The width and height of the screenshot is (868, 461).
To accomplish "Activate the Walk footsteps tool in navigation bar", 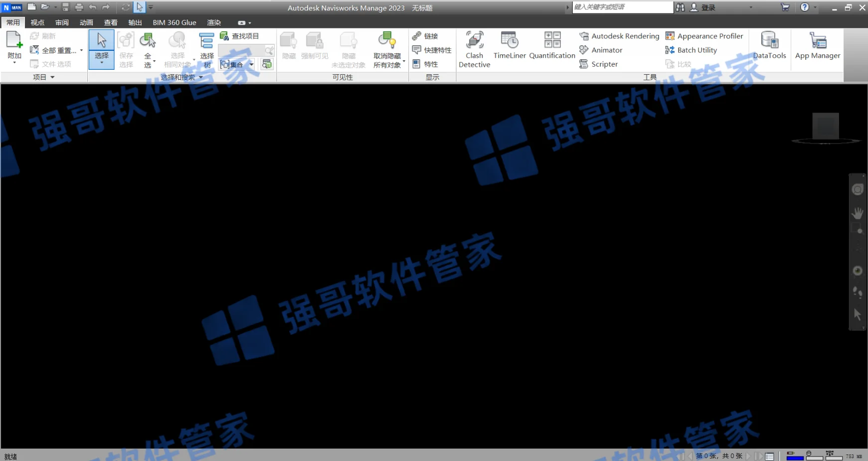I will coord(858,292).
